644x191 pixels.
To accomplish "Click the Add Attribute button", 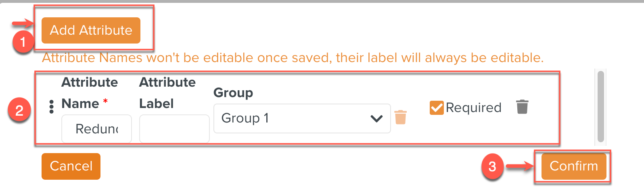I will 91,30.
